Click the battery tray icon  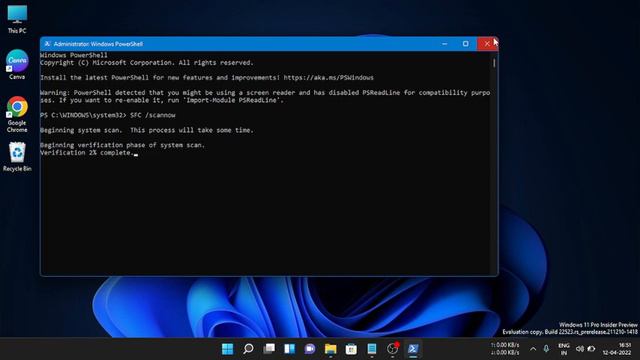pos(591,349)
